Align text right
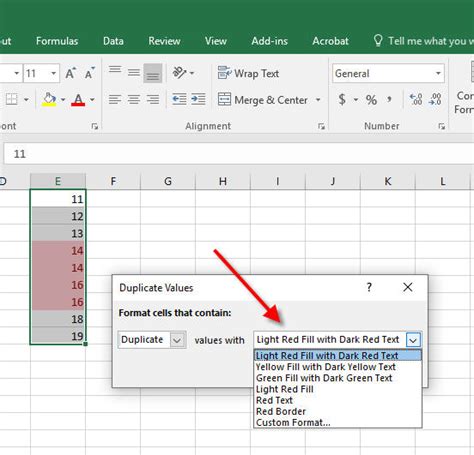 click(153, 99)
